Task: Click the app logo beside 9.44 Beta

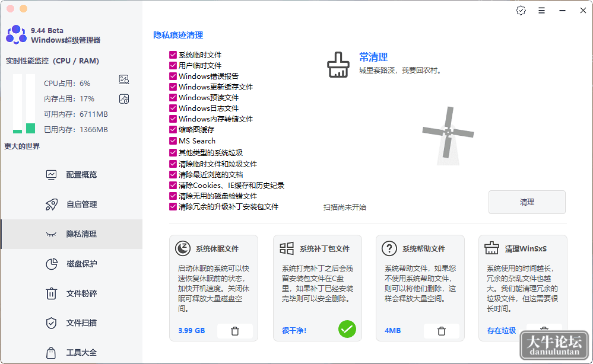Action: (16, 35)
